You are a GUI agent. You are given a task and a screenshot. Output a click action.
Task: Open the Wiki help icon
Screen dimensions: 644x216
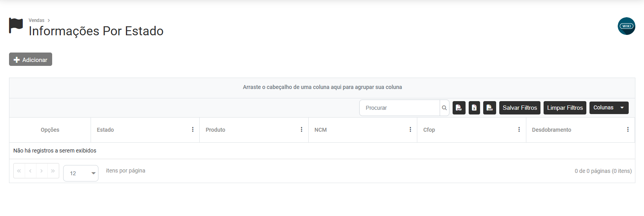(626, 26)
